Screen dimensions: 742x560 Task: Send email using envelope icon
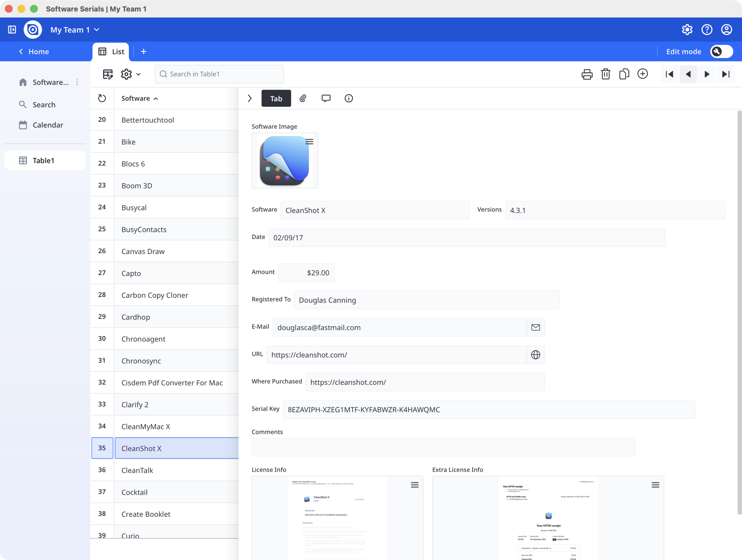tap(535, 327)
